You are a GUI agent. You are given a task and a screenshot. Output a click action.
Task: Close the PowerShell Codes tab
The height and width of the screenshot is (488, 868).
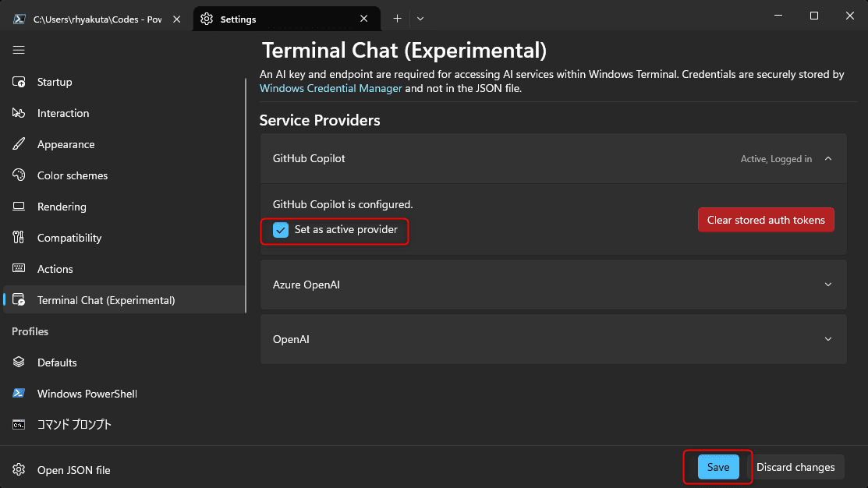(x=176, y=19)
